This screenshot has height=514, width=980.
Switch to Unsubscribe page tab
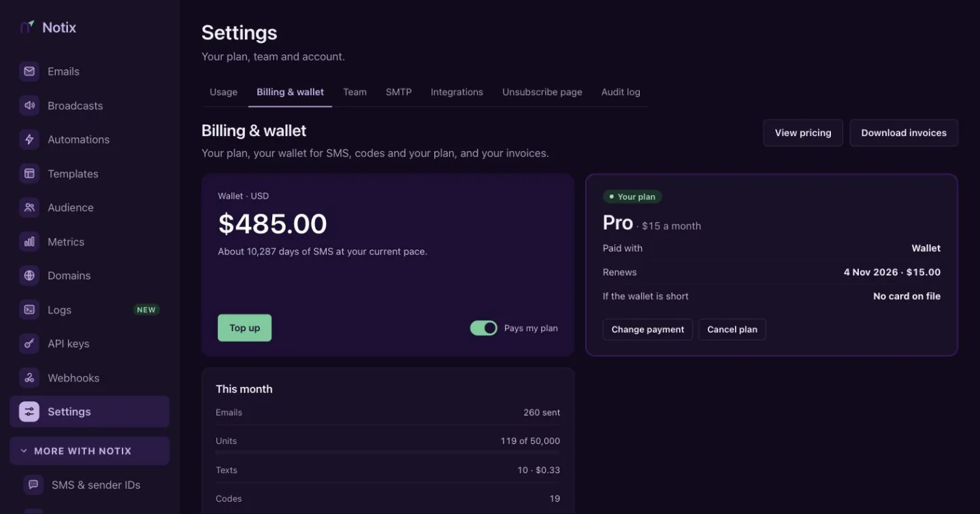(542, 92)
